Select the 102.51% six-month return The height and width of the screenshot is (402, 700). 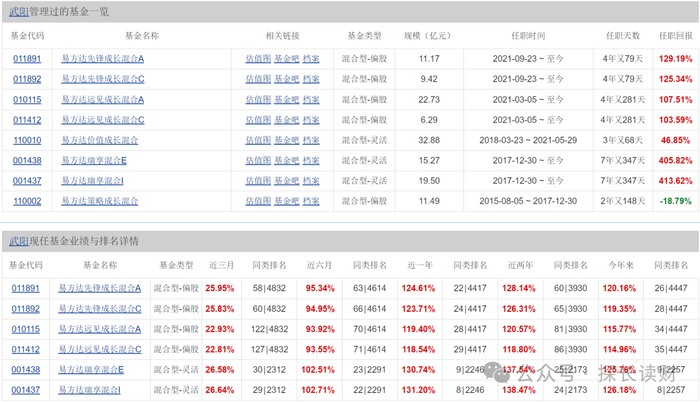click(318, 370)
